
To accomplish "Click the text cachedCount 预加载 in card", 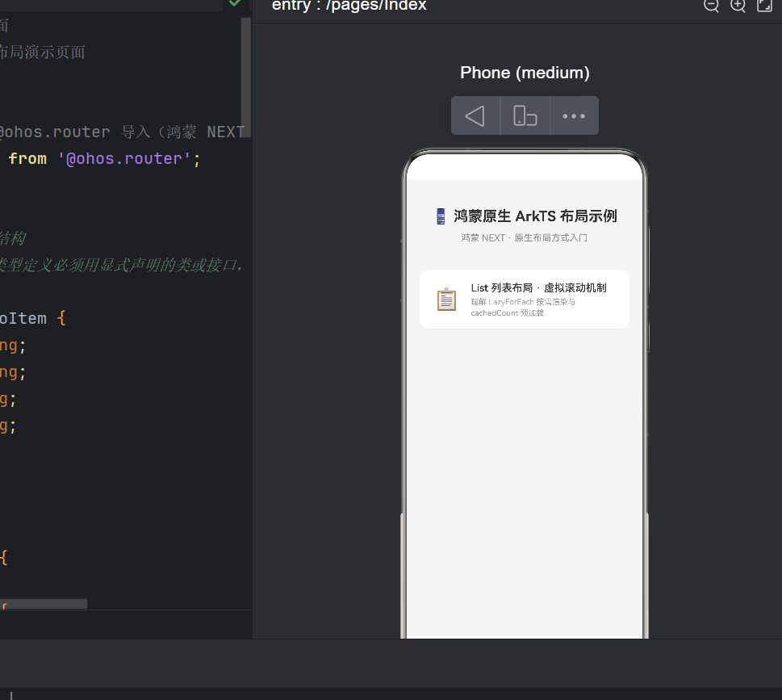I will pyautogui.click(x=507, y=312).
